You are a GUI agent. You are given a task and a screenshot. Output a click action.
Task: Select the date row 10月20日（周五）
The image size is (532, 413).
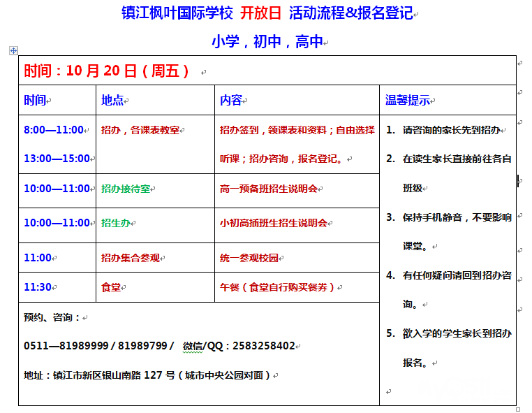click(107, 71)
